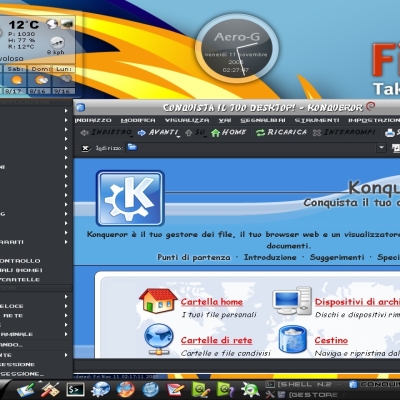The image size is (400, 400).
Task: Open the green spiky gear icon in panel
Action: 250,389
